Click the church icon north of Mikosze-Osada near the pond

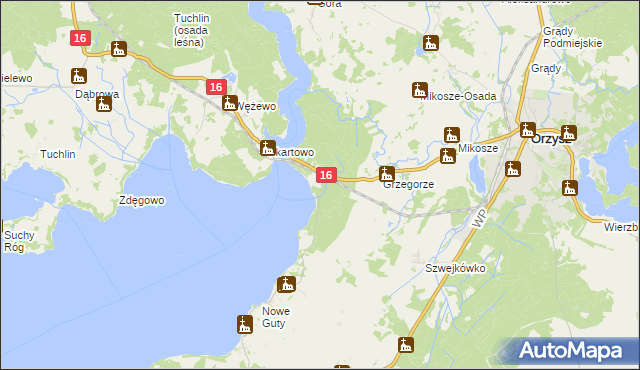coord(431,43)
